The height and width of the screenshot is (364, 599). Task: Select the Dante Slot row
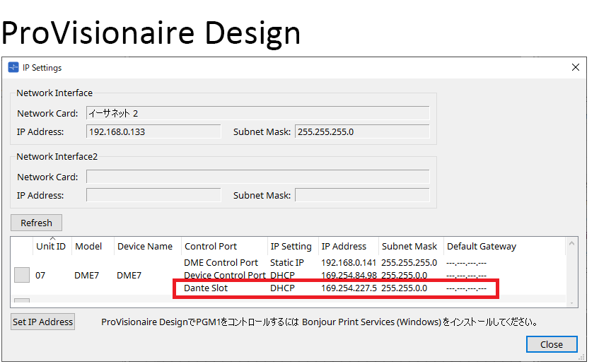click(x=206, y=288)
